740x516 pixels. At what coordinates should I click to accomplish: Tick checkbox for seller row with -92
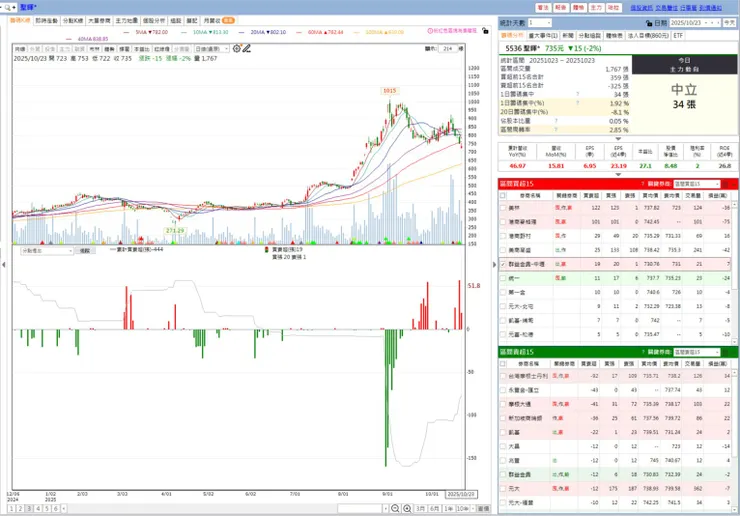click(x=503, y=376)
